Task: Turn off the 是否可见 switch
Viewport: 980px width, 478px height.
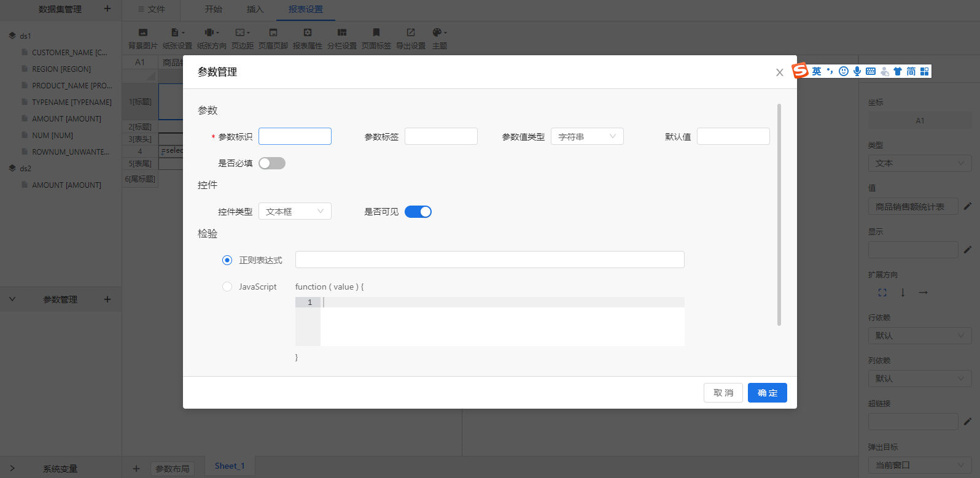Action: pos(418,212)
